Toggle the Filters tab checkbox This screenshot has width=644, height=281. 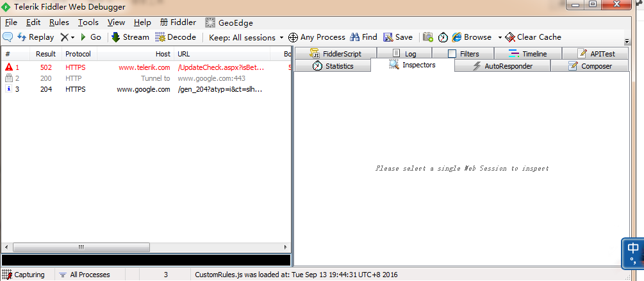point(452,54)
